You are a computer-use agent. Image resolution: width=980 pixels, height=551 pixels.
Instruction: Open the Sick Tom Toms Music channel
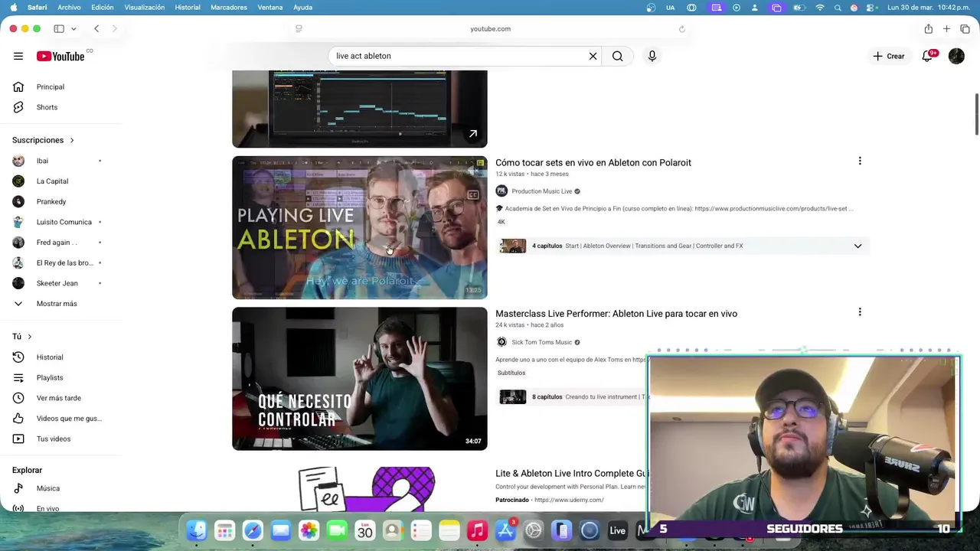[542, 342]
